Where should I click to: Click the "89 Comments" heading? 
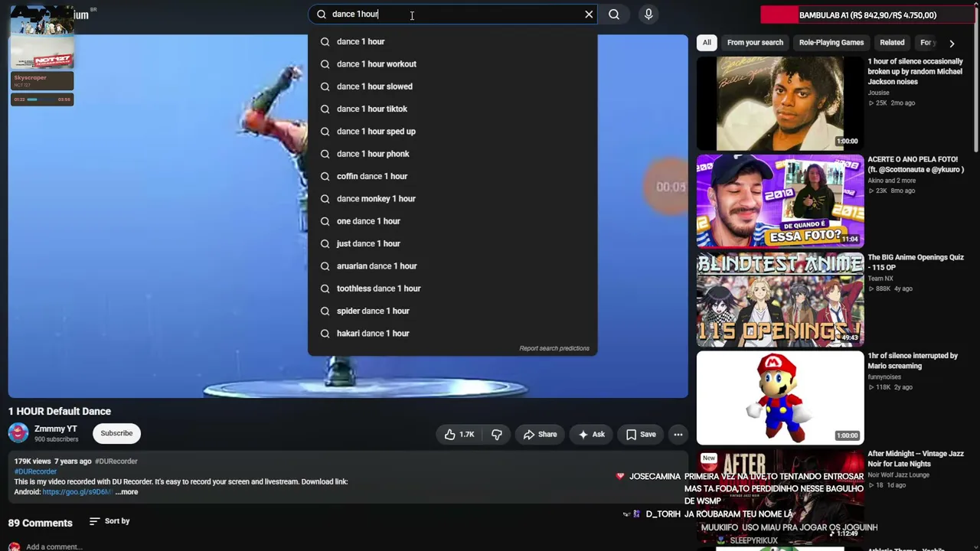(41, 523)
